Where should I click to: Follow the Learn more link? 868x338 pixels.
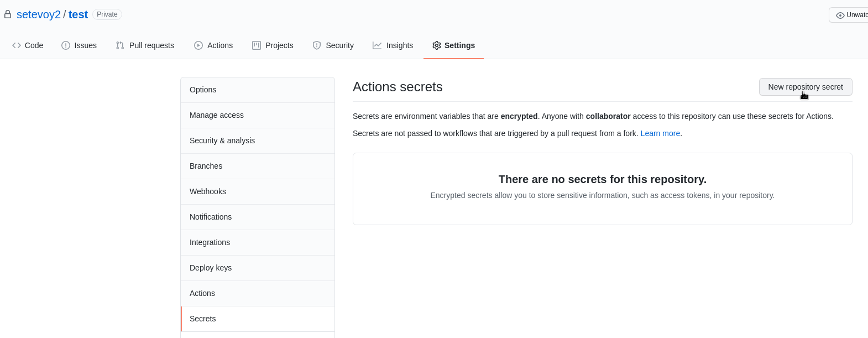tap(660, 133)
